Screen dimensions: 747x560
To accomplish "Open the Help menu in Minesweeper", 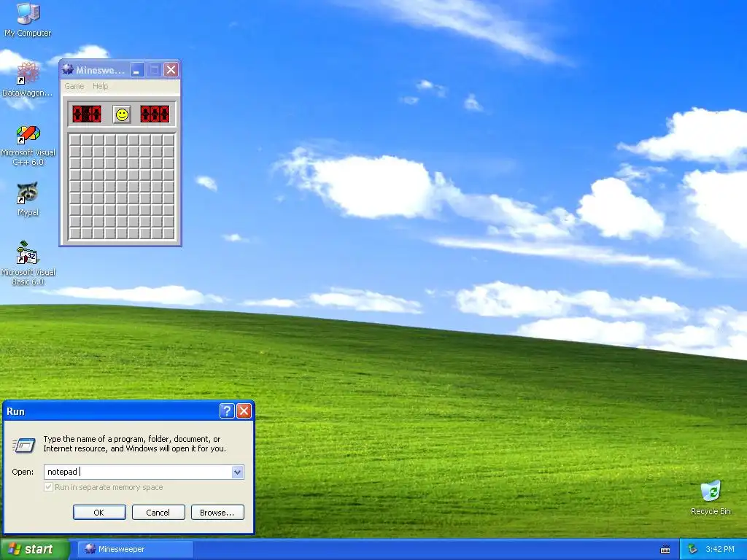I will click(x=100, y=86).
